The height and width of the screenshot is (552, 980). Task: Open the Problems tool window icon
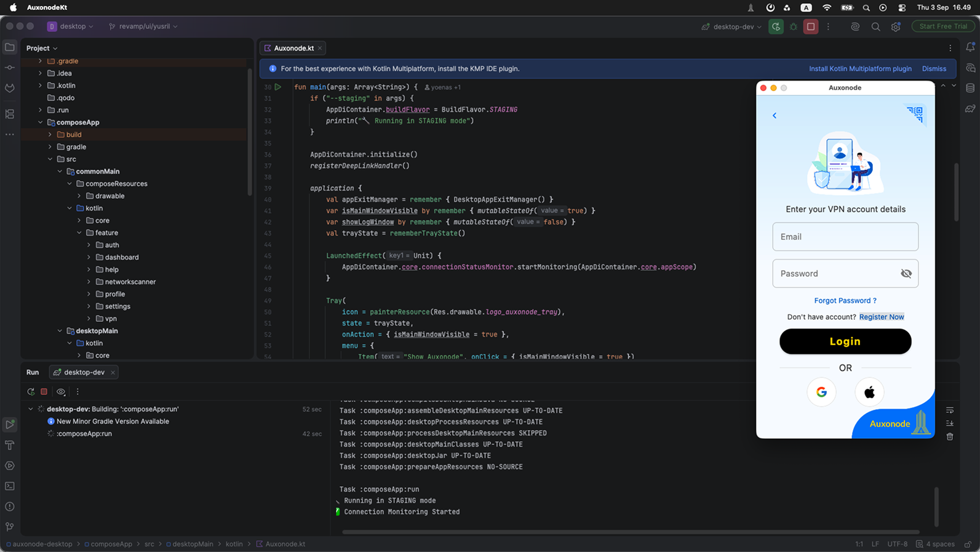point(10,506)
